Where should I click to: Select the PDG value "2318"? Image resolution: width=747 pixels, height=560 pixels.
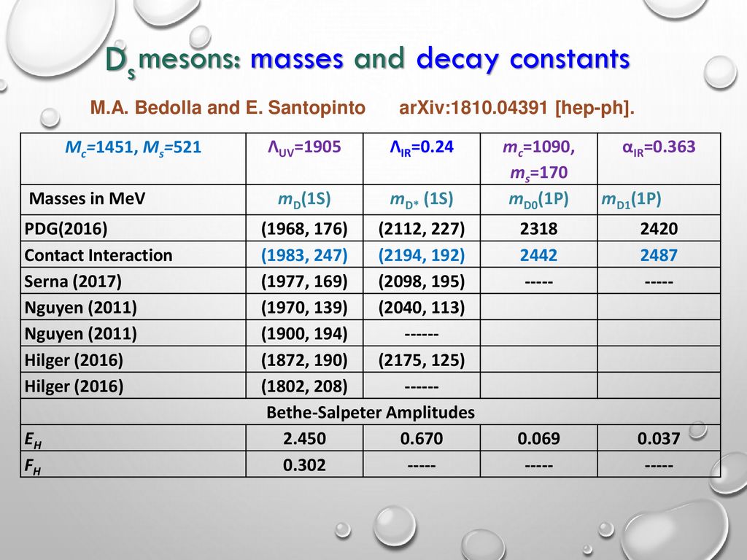point(539,229)
